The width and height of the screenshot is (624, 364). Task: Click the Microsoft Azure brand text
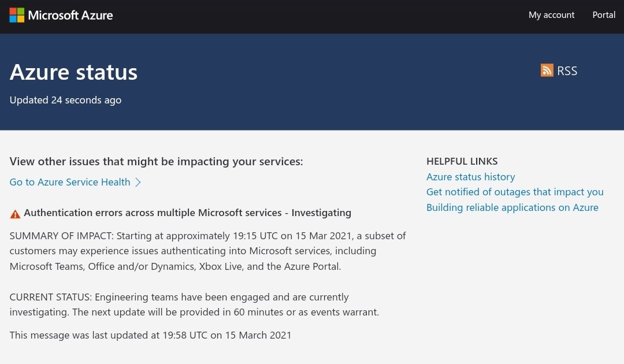pyautogui.click(x=70, y=15)
